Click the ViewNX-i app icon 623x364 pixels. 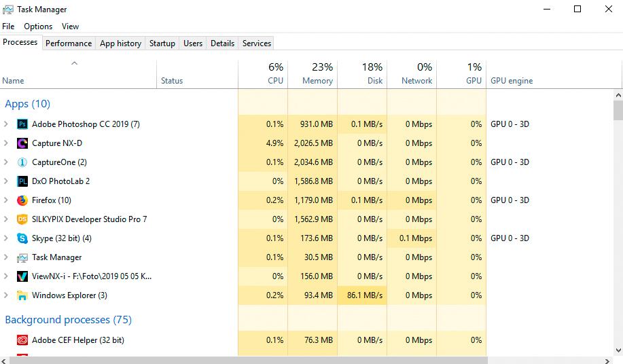point(22,276)
